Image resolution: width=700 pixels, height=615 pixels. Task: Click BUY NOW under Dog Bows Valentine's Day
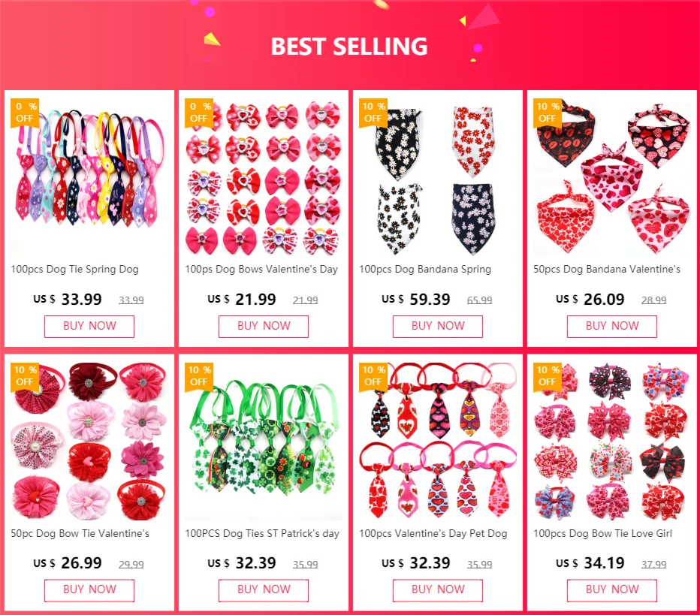pos(264,326)
